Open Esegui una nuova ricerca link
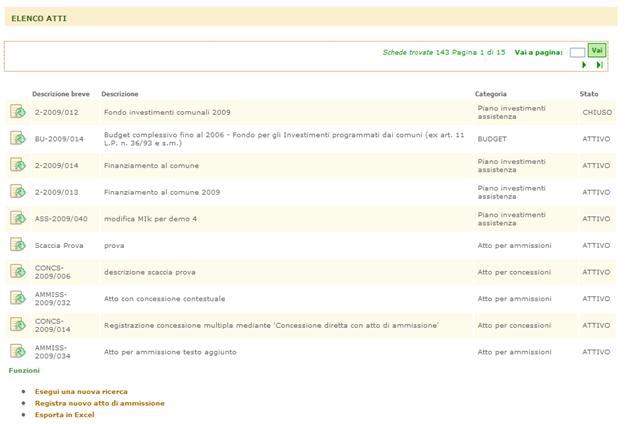Image resolution: width=625 pixels, height=424 pixels. [81, 392]
